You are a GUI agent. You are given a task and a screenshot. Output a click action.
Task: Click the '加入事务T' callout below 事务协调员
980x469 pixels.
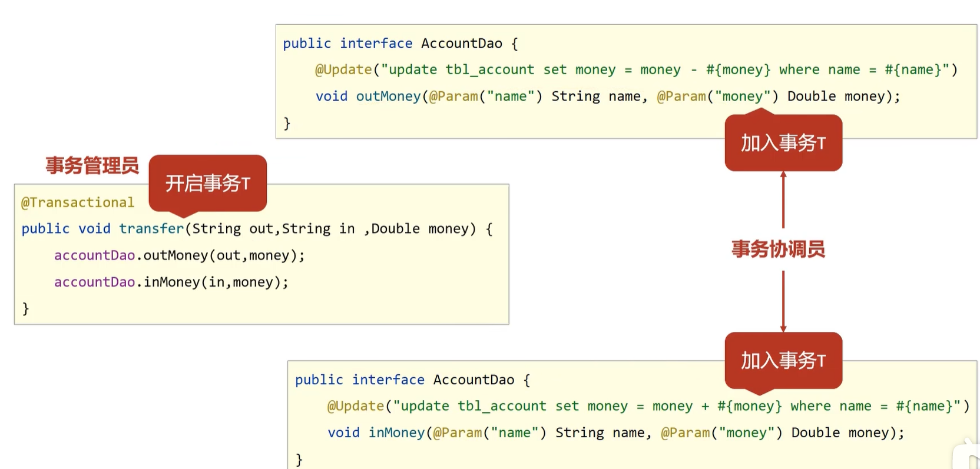tap(783, 360)
